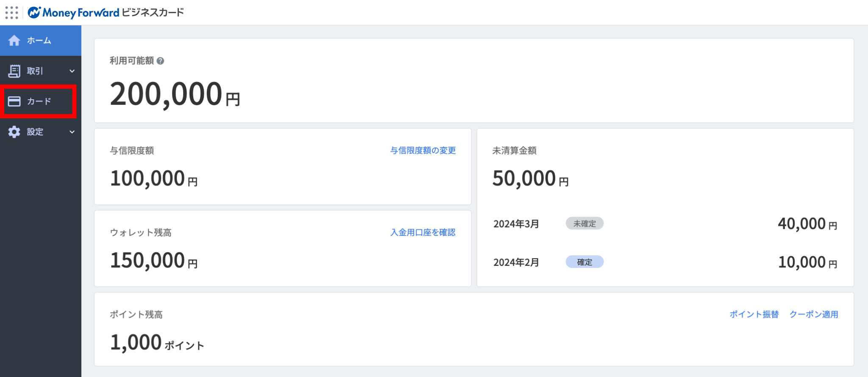Select the 2024年2月 settlement row
This screenshot has height=377, width=868.
516,263
